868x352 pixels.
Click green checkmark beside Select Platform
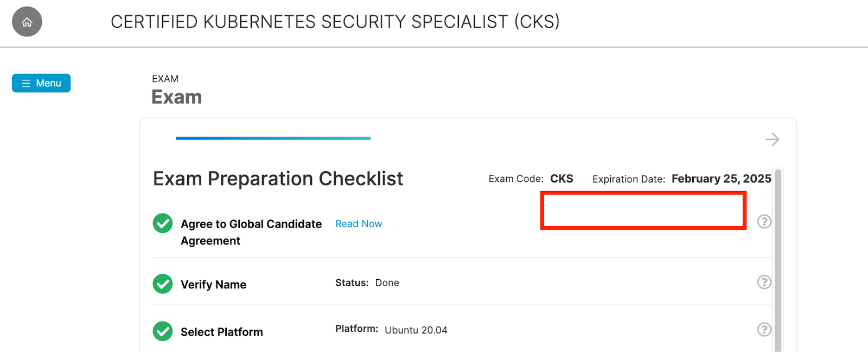click(x=163, y=331)
